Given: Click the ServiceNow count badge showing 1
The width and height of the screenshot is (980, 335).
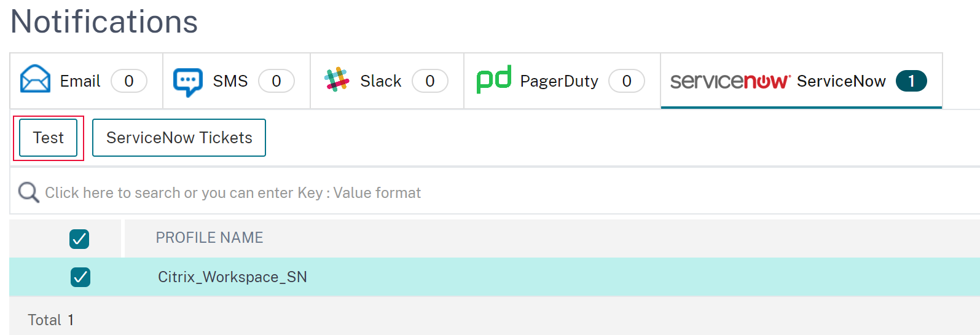Looking at the screenshot, I should (911, 81).
